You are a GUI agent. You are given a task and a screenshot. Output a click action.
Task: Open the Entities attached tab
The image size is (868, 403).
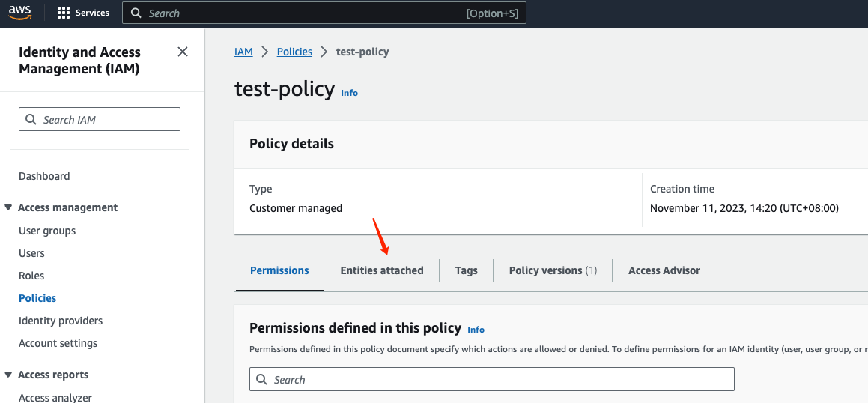[x=381, y=270]
